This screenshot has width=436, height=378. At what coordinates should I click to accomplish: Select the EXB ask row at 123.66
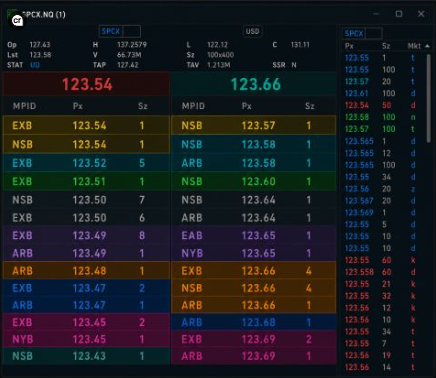254,270
